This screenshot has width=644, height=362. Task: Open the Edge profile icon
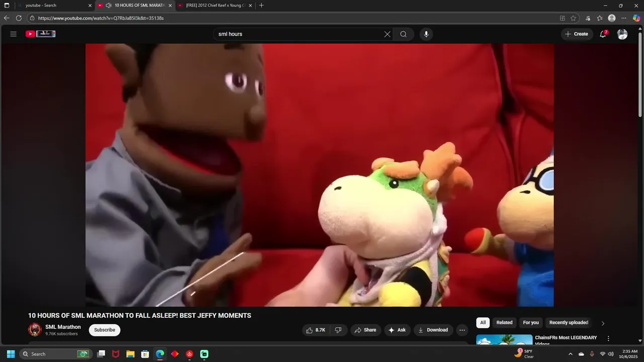click(612, 18)
